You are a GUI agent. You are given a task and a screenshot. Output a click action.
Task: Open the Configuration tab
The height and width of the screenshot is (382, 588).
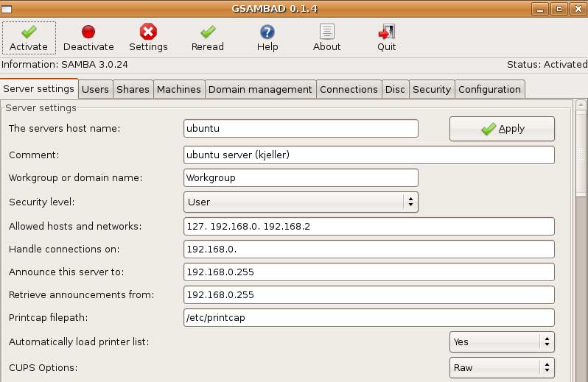click(489, 90)
